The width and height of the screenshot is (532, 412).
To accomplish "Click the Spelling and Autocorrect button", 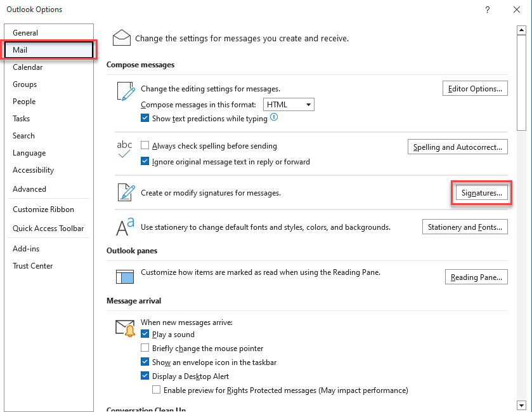I will (x=458, y=147).
